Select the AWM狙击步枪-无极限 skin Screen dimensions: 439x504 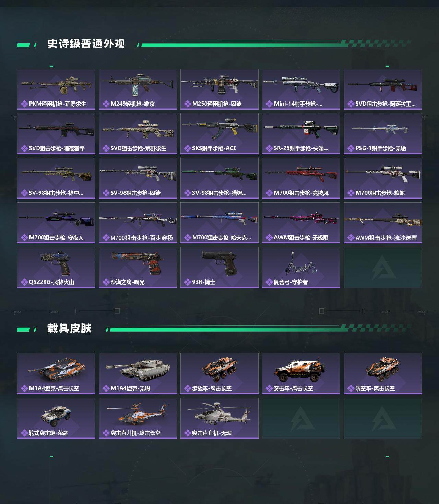coord(301,223)
